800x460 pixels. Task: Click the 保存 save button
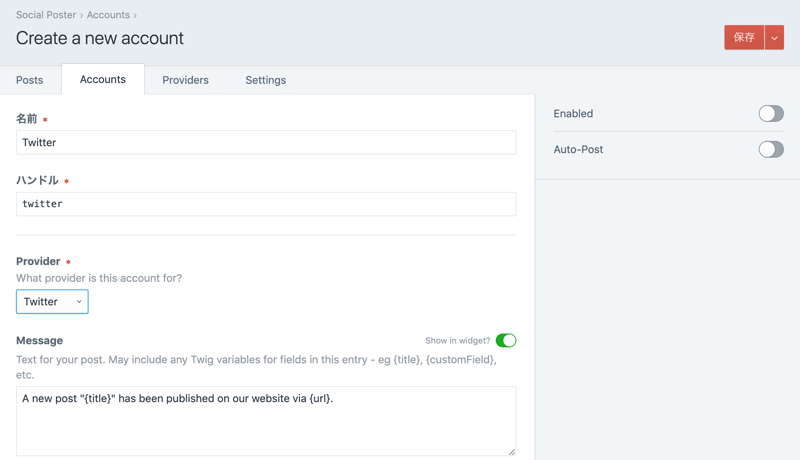pyautogui.click(x=744, y=37)
